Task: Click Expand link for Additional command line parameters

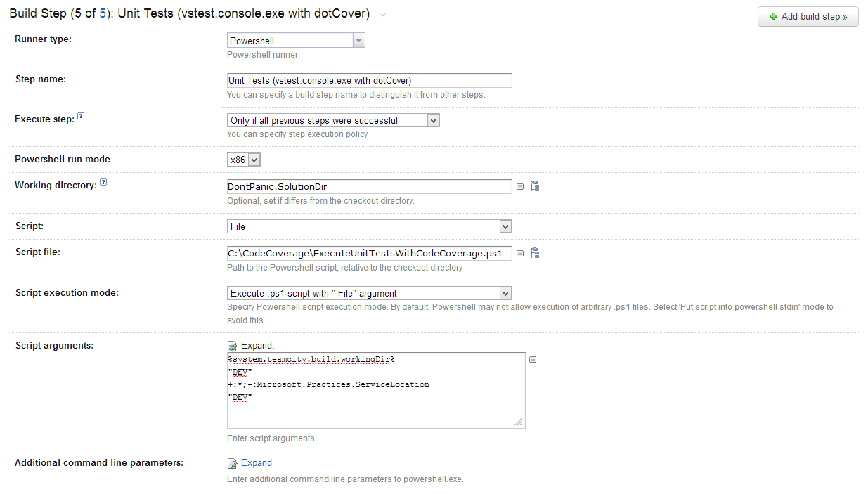Action: point(257,463)
